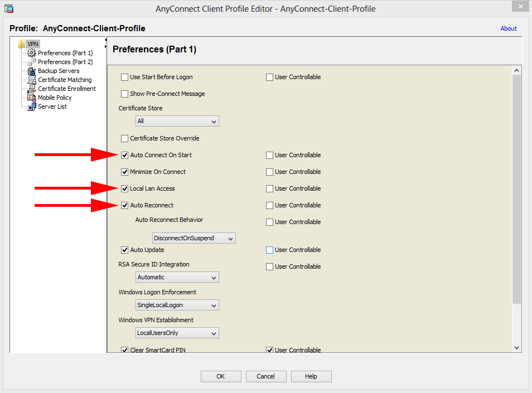The width and height of the screenshot is (532, 393).
Task: Open Preferences (Part 2) in the tree
Action: point(65,62)
